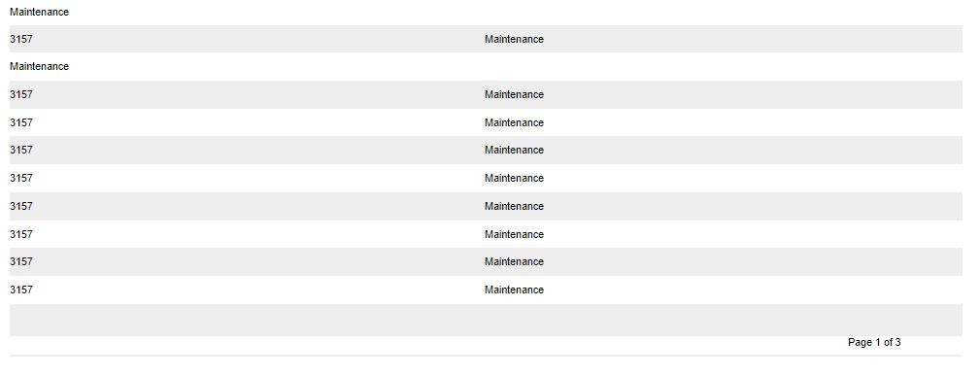Select the second "Maintenance" group header label

(x=40, y=66)
